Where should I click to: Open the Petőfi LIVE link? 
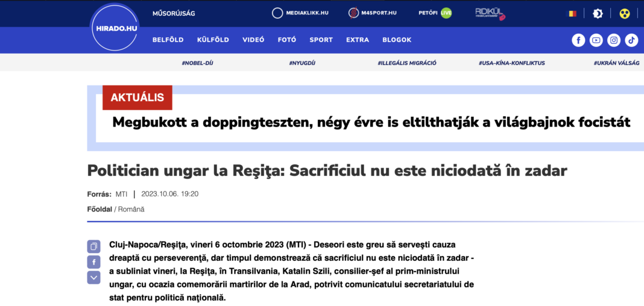coord(435,13)
